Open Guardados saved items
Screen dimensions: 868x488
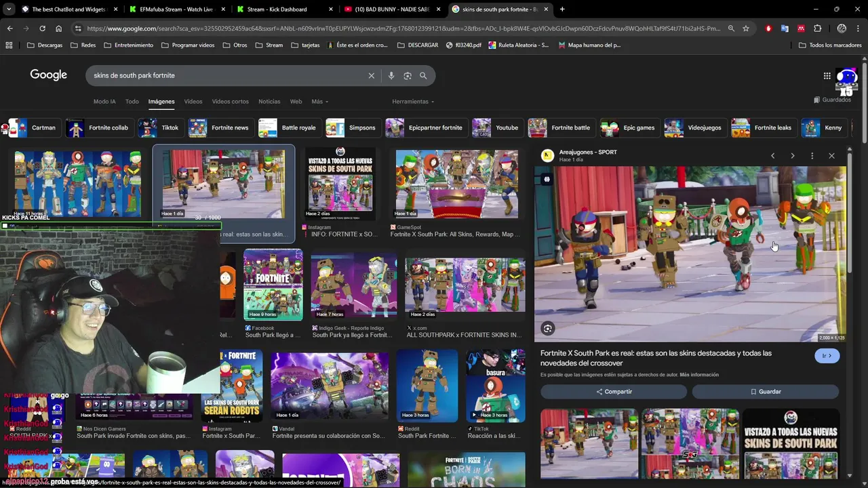[832, 100]
